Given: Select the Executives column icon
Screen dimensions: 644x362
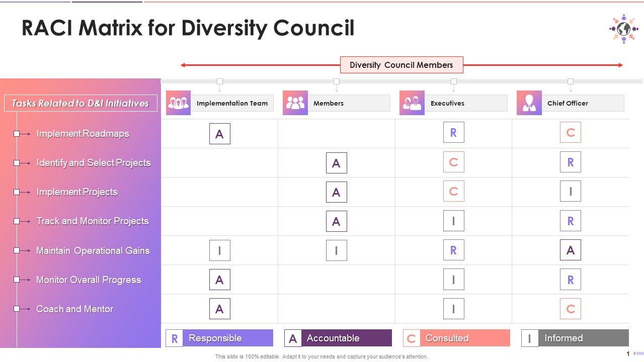Looking at the screenshot, I should (412, 103).
